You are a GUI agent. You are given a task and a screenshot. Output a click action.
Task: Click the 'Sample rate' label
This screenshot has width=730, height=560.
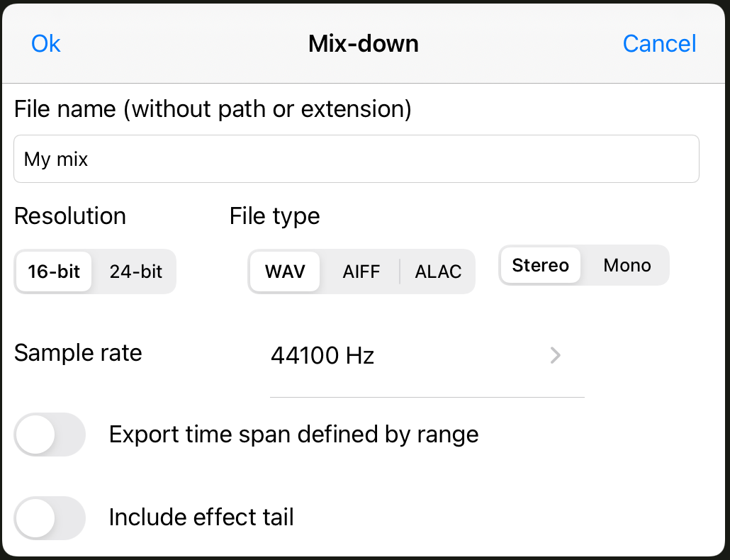pos(78,353)
